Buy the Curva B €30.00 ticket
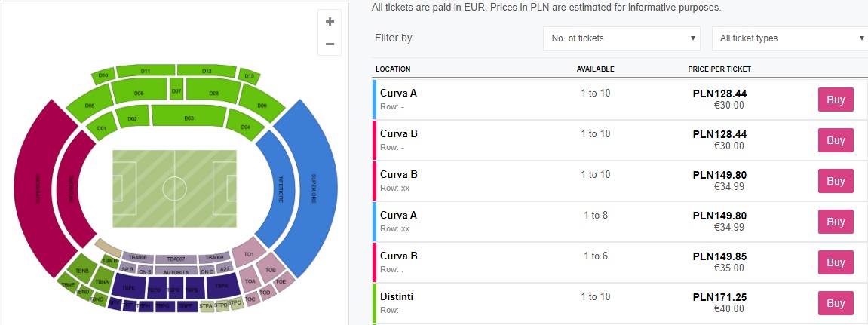Image resolution: width=868 pixels, height=325 pixels. coord(836,140)
